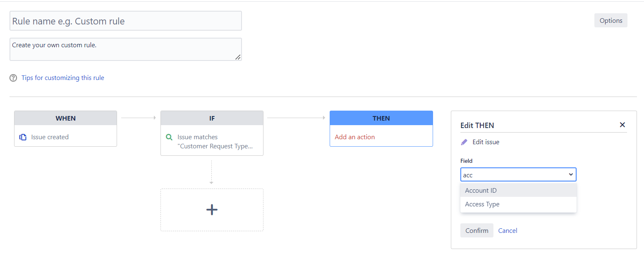Click the Confirm button
Image resolution: width=644 pixels, height=254 pixels.
[476, 230]
